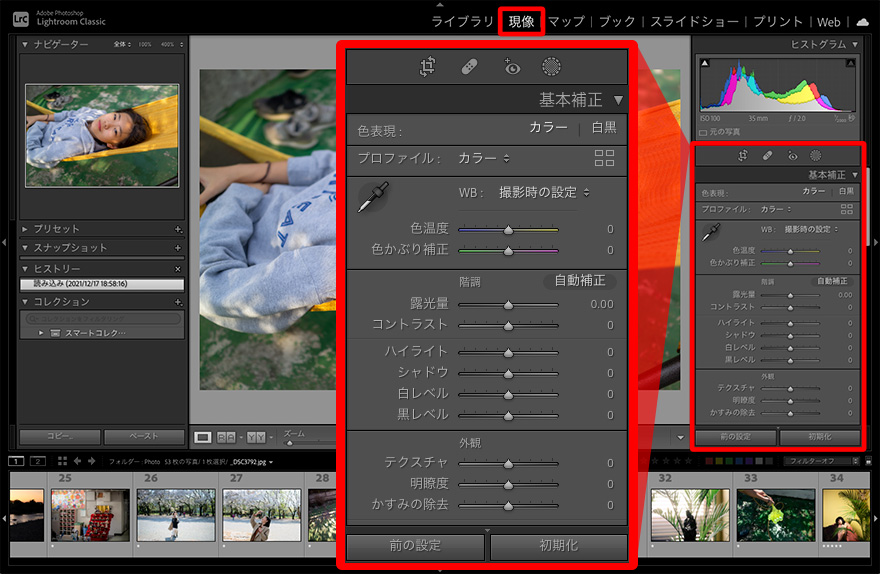Click the cloud sync icon at top right

click(x=862, y=21)
